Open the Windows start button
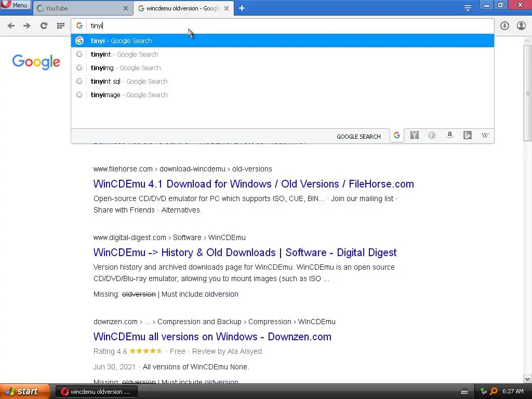Viewport: 532px width, 399px height. (25, 392)
